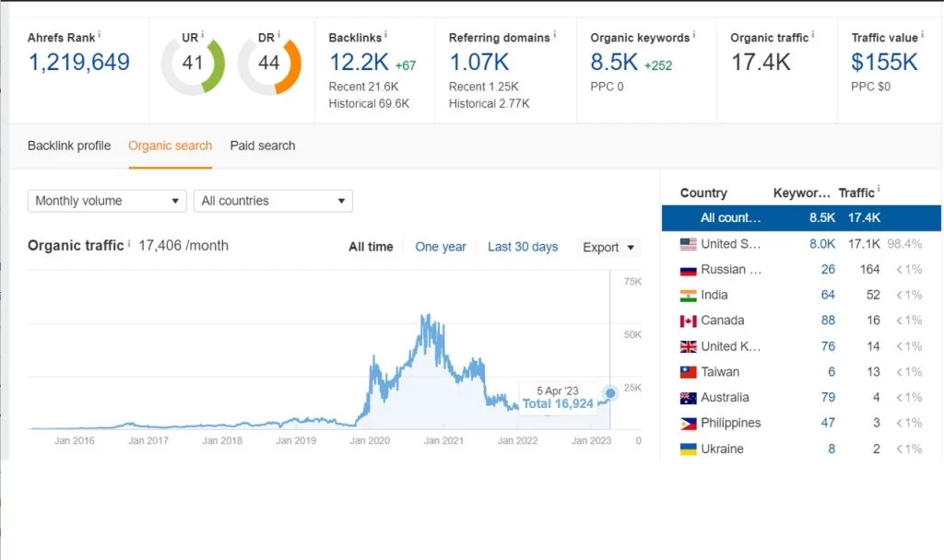Viewport: 944px width, 560px height.
Task: Open the Monthly volume dropdown
Action: [107, 201]
